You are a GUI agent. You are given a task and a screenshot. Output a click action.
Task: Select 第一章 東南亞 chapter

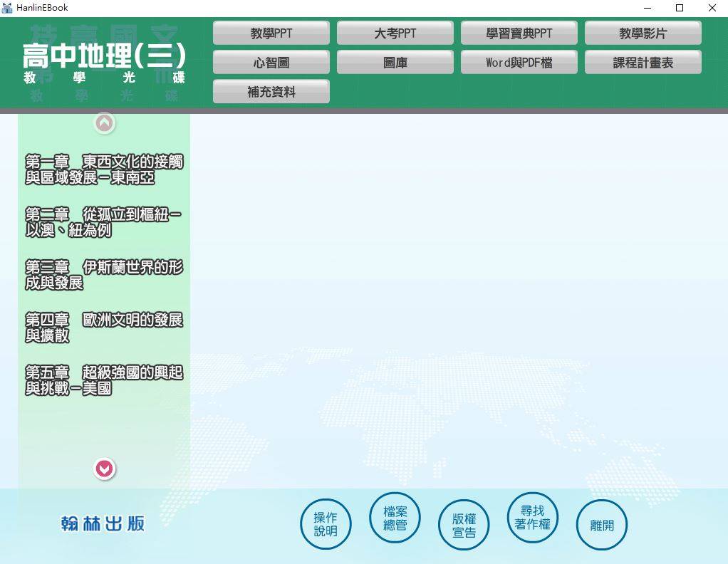pyautogui.click(x=104, y=169)
